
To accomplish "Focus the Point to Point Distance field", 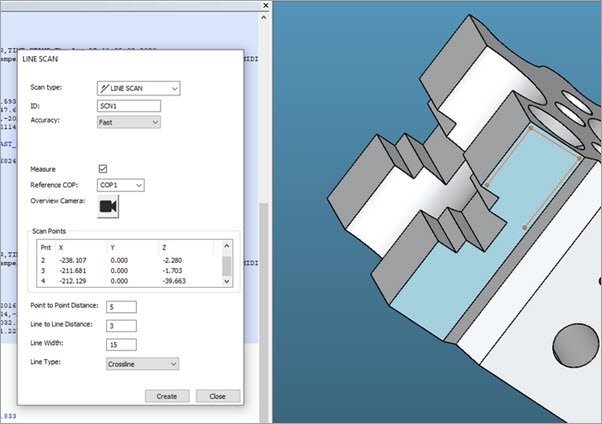I will 119,306.
